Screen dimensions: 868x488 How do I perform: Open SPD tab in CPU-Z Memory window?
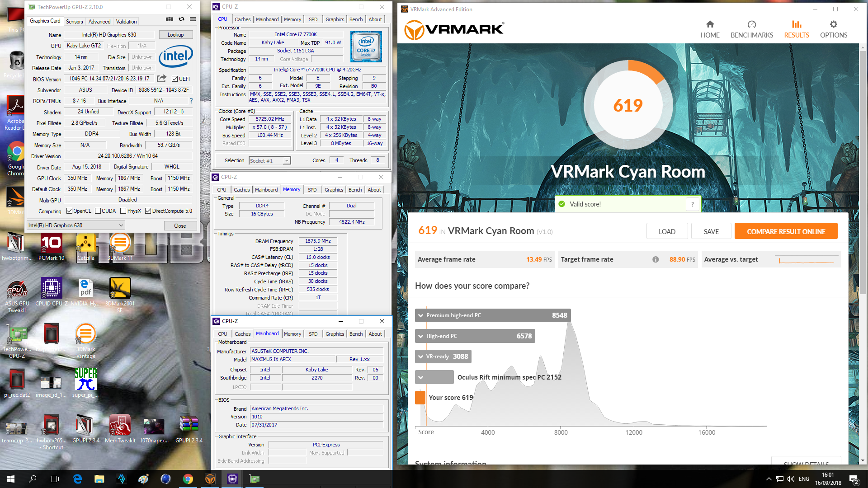312,190
